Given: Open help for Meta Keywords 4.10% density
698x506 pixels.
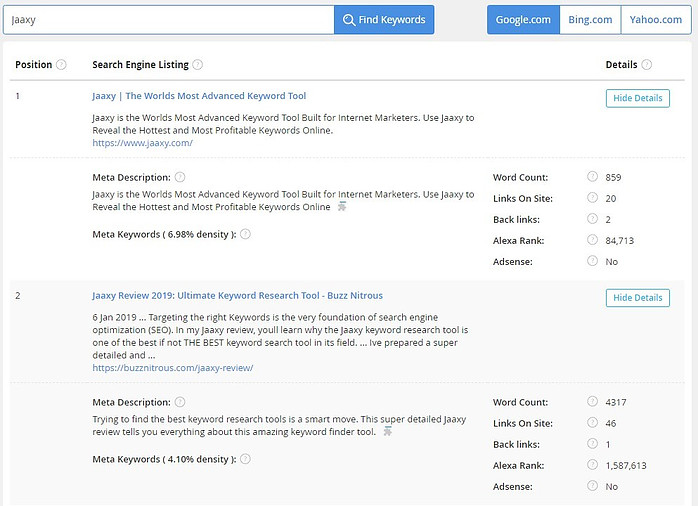Looking at the screenshot, I should [x=245, y=459].
